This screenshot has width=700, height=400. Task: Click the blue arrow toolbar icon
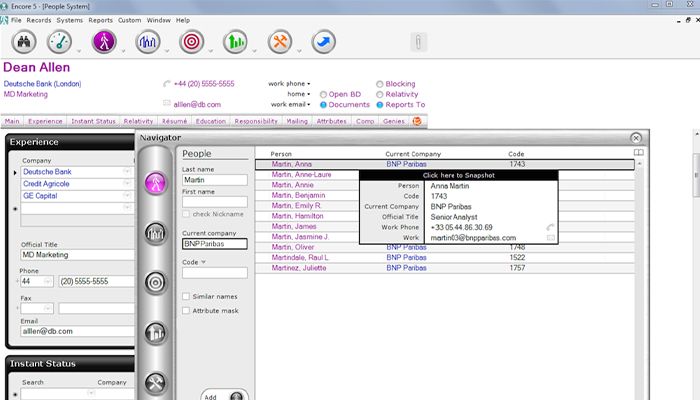(324, 42)
